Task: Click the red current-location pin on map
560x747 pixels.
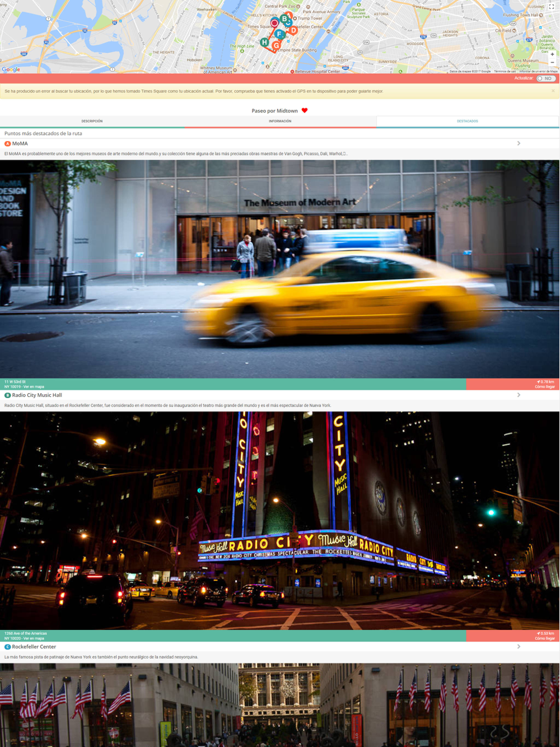Action: 274,23
